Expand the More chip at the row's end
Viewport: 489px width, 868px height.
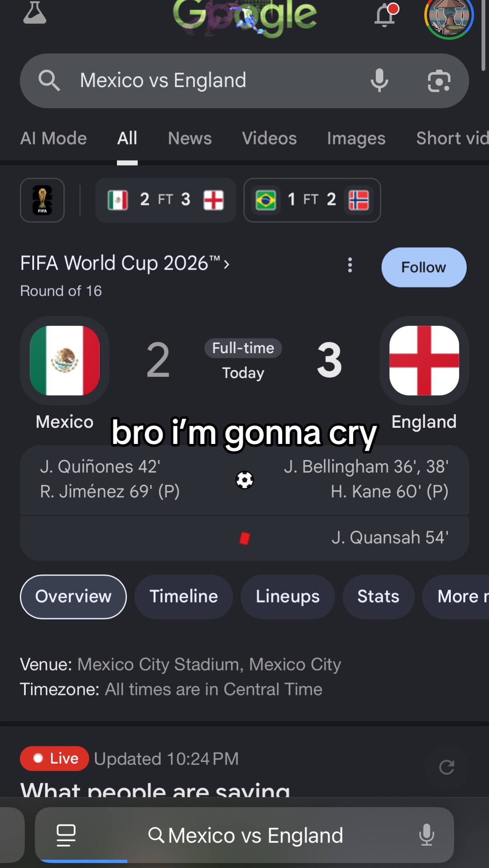(456, 597)
